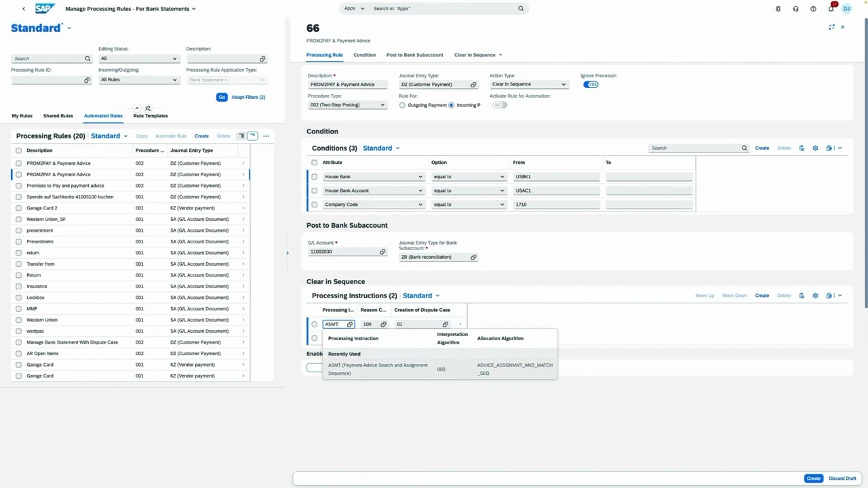Open the Post to Bank Subaccount tab
868x488 pixels.
pos(415,55)
